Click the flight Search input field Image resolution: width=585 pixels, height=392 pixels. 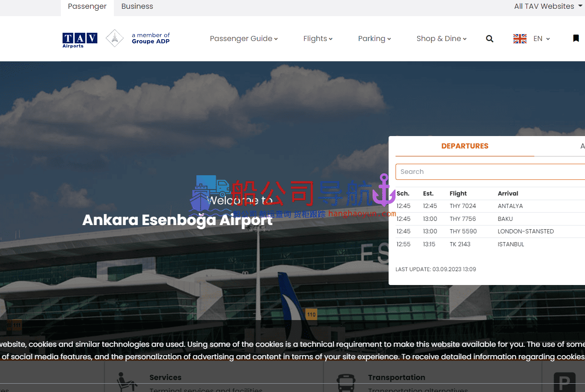pos(489,172)
